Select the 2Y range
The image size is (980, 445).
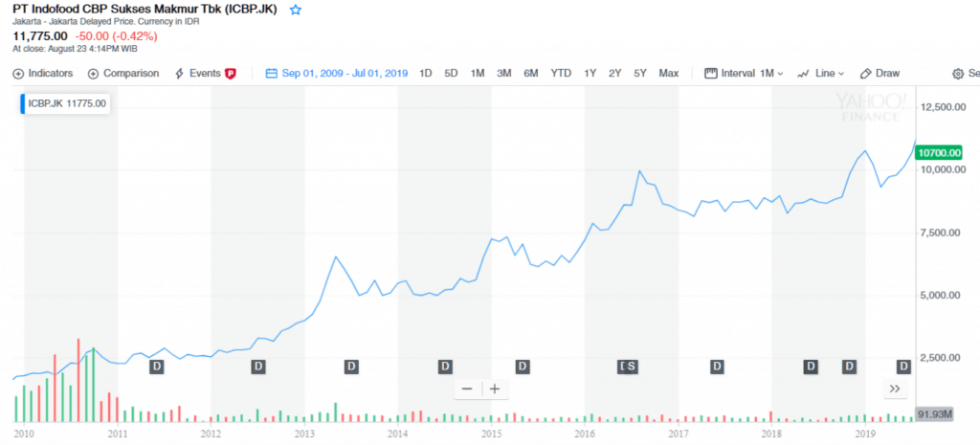615,73
